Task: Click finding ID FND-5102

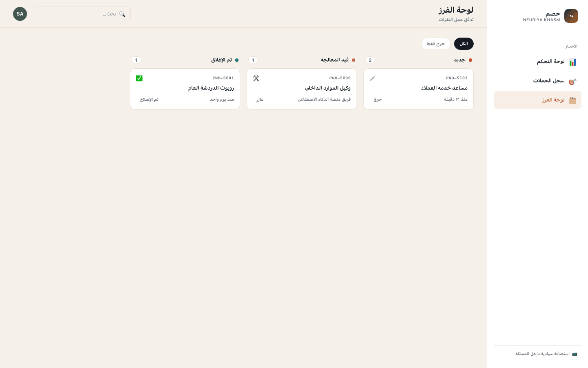Action: [457, 78]
